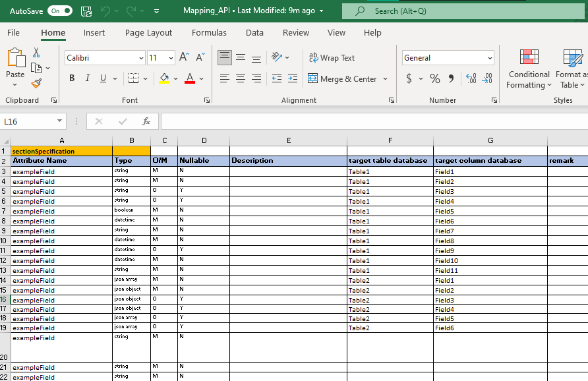The image size is (588, 381).
Task: Apply center horizontal alignment
Action: 241,78
